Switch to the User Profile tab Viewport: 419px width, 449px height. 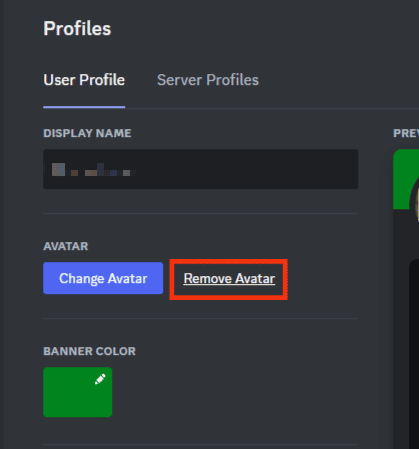tap(84, 80)
